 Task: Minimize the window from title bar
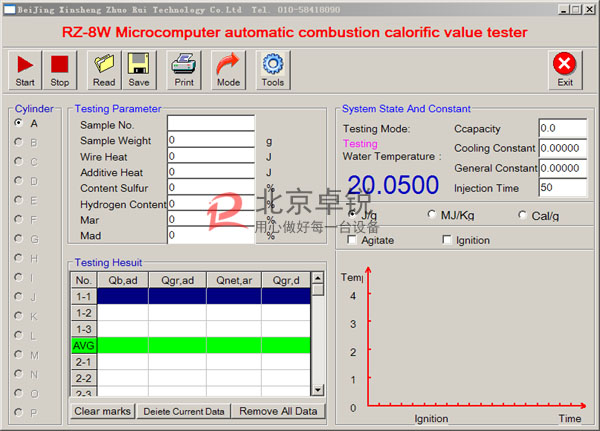pyautogui.click(x=564, y=9)
